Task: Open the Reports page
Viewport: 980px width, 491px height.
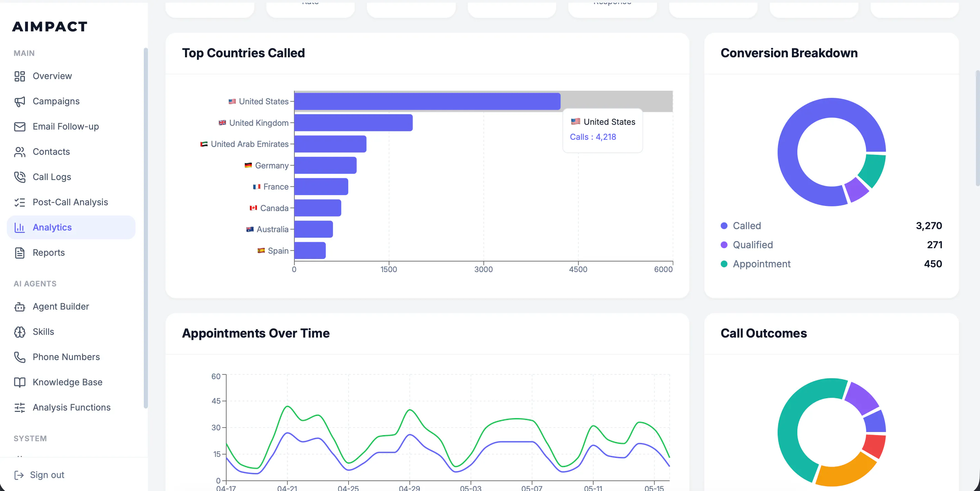Action: pos(71,253)
